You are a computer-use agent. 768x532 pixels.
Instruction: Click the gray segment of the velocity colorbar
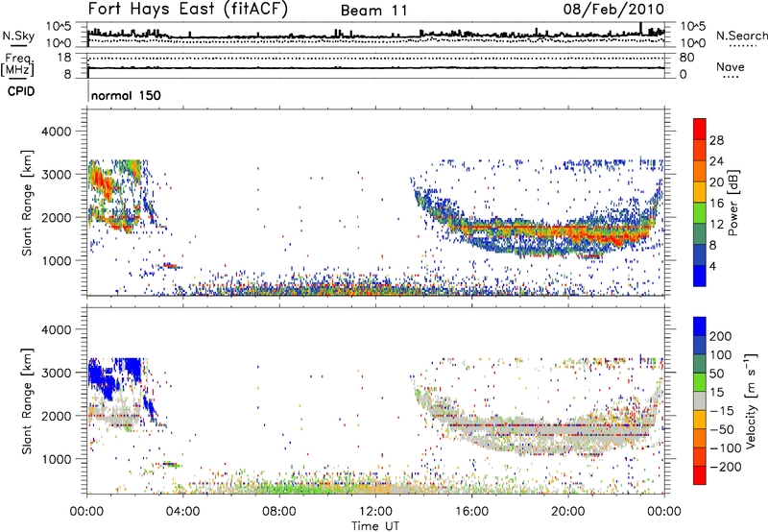tap(700, 400)
